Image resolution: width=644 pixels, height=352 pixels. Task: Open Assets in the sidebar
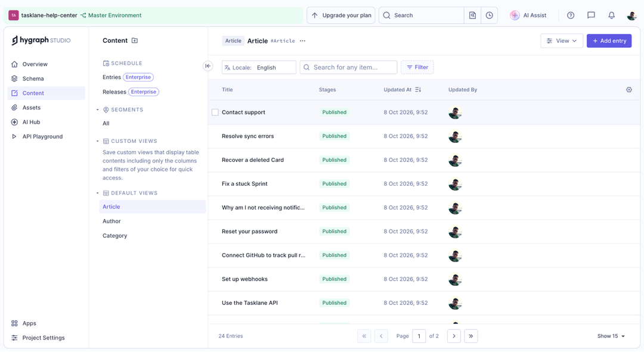click(x=46, y=107)
